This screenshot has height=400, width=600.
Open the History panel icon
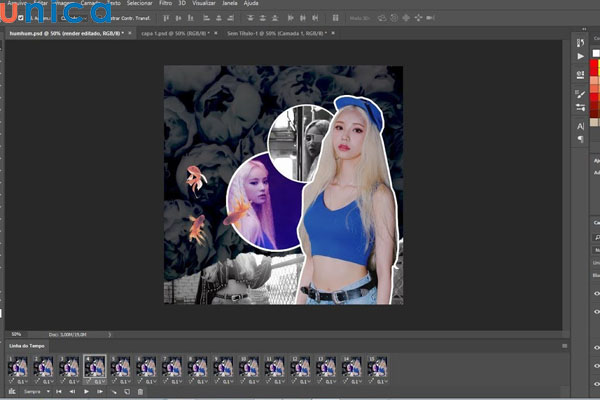(580, 43)
